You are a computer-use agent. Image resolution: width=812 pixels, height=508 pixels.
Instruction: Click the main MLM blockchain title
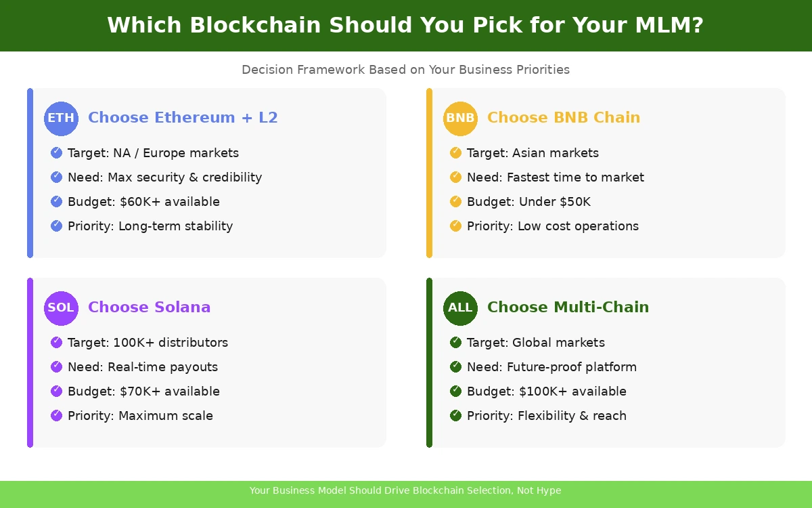405,26
